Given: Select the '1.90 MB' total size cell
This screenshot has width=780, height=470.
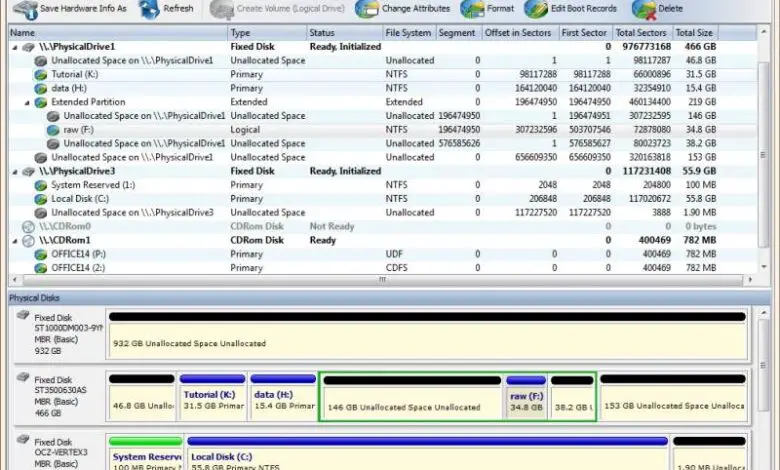Looking at the screenshot, I should [x=699, y=212].
